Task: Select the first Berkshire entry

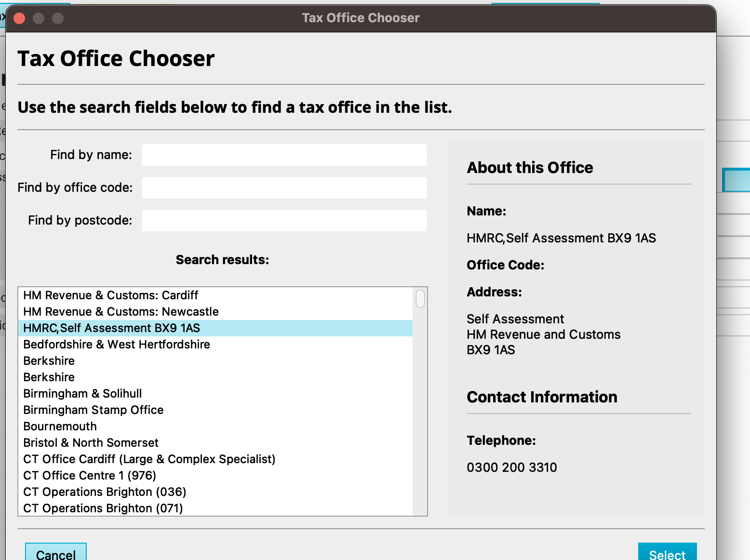Action: 49,361
